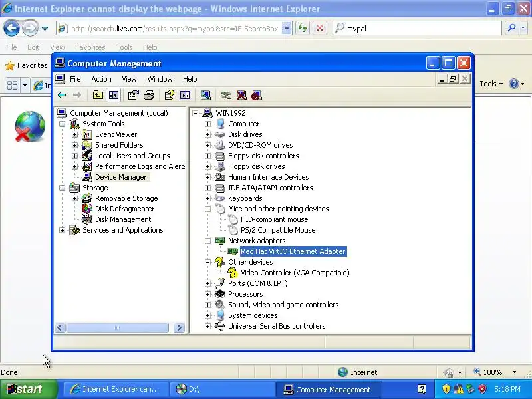Collapse the Network adapters node

tap(207, 241)
